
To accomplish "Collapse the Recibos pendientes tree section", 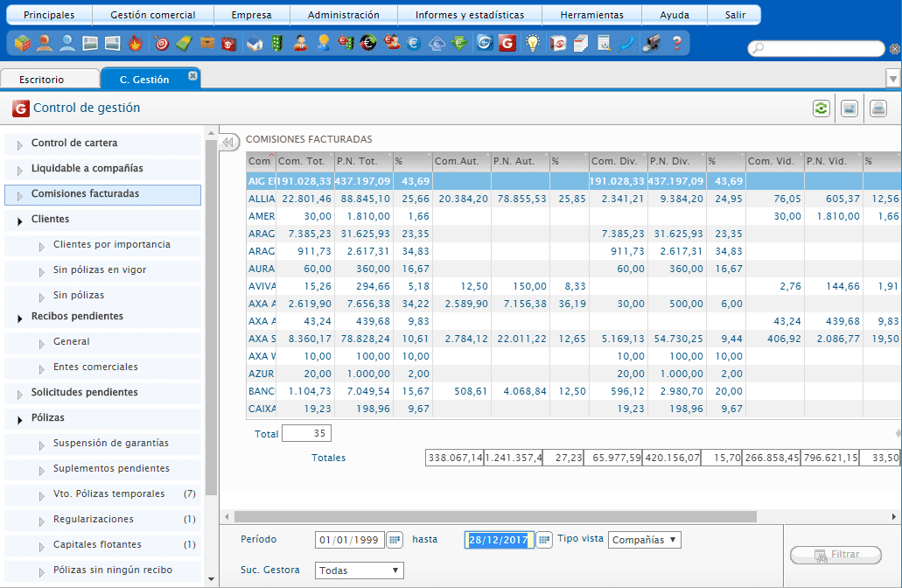I will pyautogui.click(x=20, y=318).
